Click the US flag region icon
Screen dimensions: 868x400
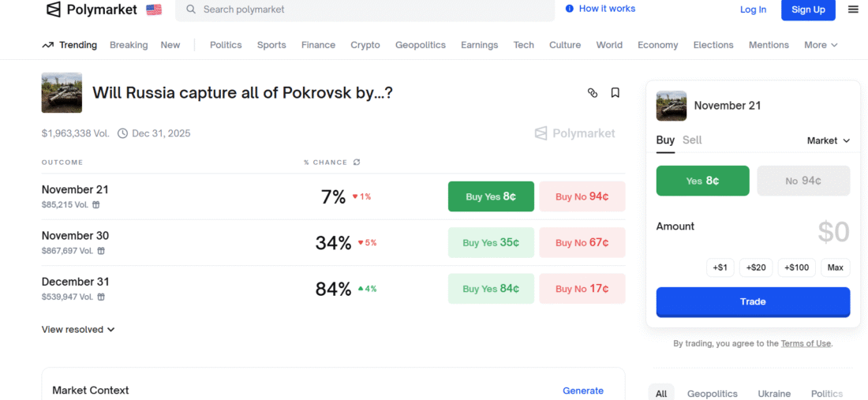(x=154, y=9)
